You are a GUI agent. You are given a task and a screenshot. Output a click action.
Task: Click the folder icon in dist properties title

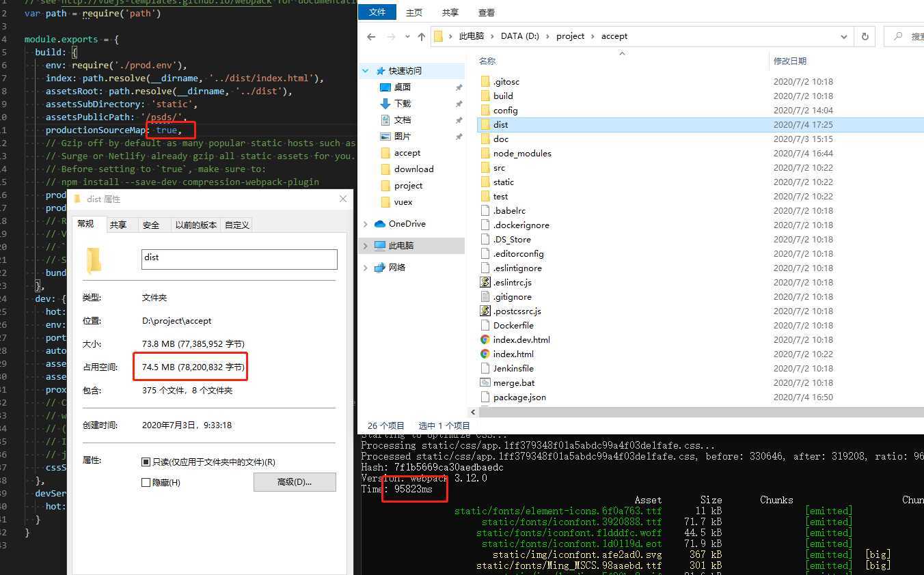(79, 199)
